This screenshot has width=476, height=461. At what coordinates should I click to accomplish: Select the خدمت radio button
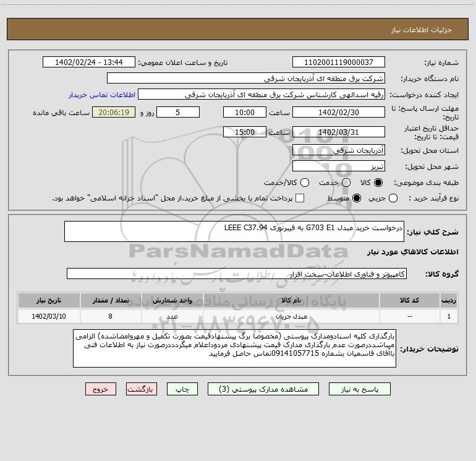pyautogui.click(x=346, y=183)
